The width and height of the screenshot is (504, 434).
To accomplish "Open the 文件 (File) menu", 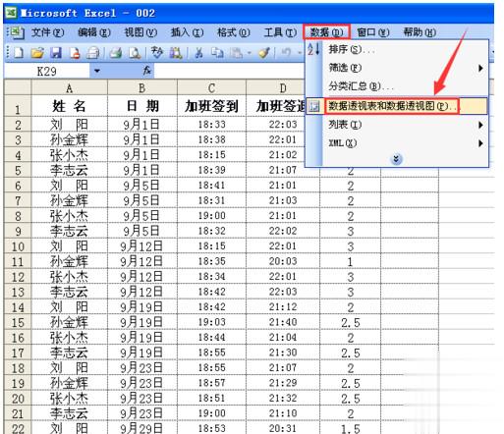I will pyautogui.click(x=47, y=32).
